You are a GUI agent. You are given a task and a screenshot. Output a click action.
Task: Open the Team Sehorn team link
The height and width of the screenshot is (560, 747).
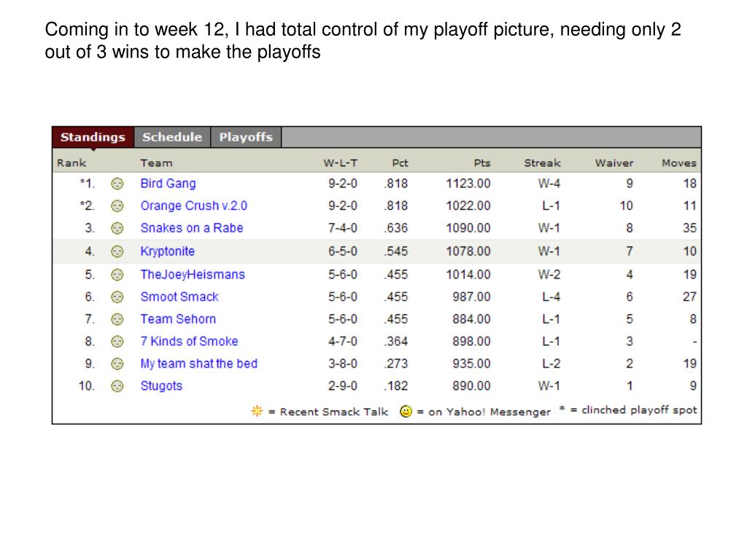point(178,319)
